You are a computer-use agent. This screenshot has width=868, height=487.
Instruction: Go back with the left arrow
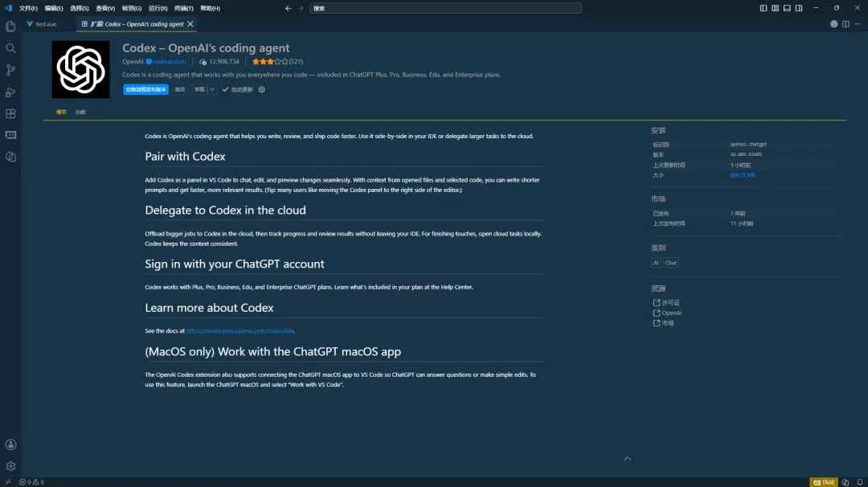288,8
